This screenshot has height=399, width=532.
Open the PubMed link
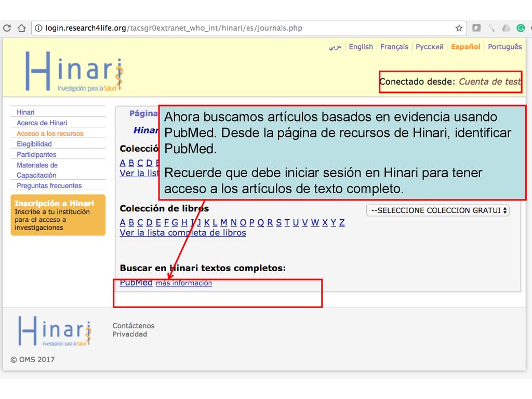[x=136, y=283]
